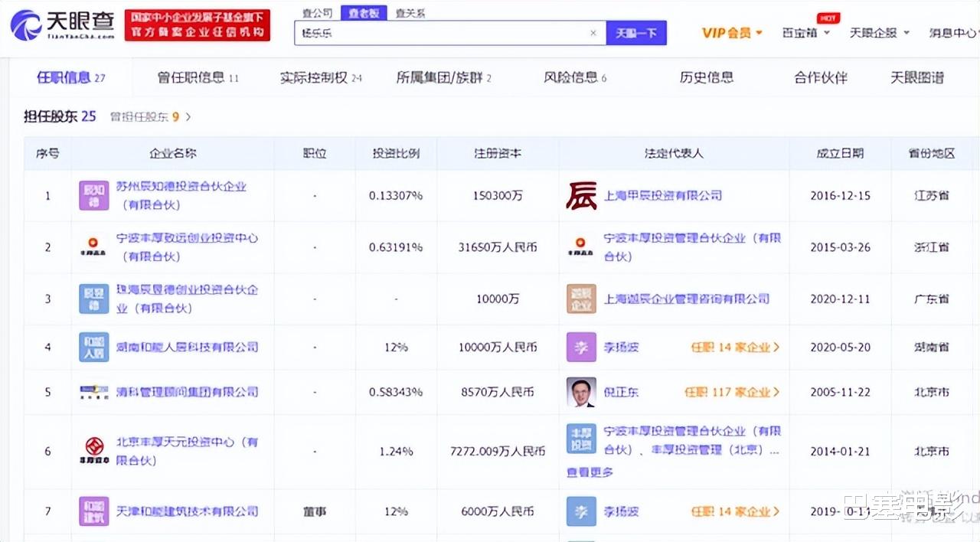Open 珠海辰昱德 company logo icon
980x542 pixels.
(x=94, y=299)
